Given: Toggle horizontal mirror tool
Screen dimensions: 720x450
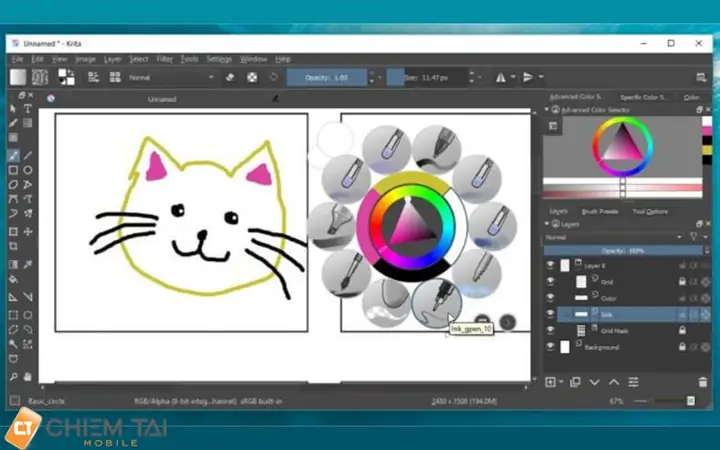Looking at the screenshot, I should pos(501,78).
